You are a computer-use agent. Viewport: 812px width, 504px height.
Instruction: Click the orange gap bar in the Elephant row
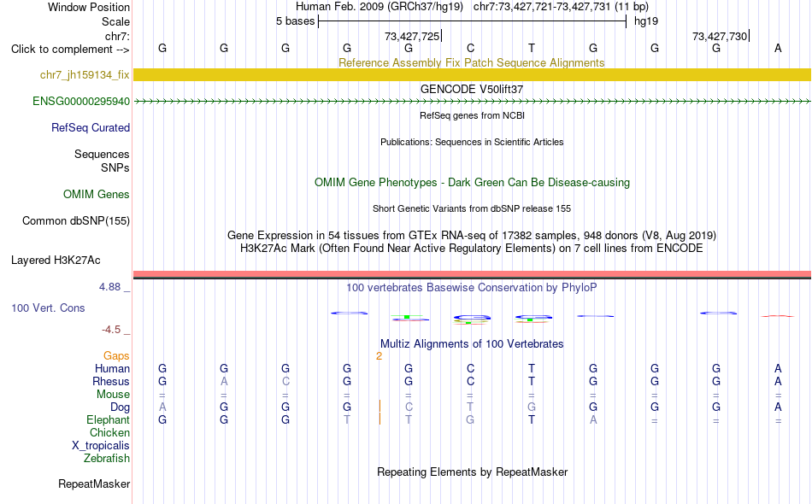[x=380, y=419]
